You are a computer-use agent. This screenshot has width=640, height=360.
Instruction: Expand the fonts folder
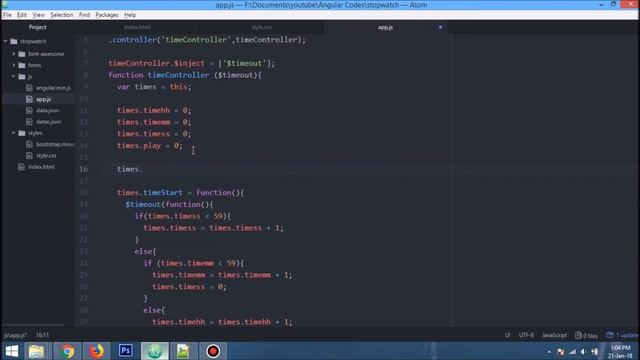coord(13,65)
